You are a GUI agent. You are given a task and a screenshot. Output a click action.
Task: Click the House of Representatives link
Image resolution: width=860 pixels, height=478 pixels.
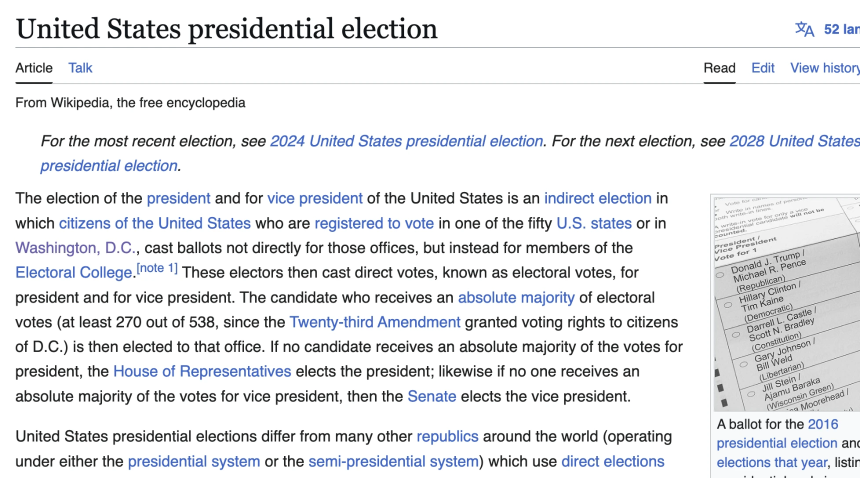click(202, 371)
